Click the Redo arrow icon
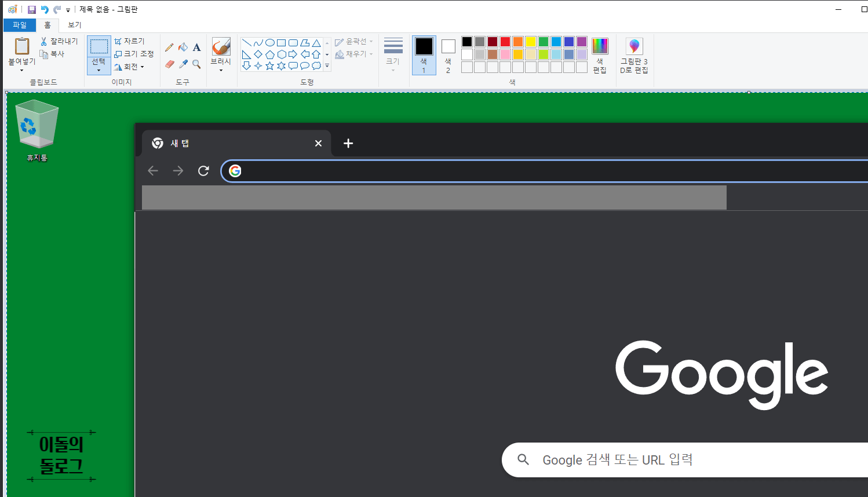The image size is (868, 497). (x=57, y=10)
